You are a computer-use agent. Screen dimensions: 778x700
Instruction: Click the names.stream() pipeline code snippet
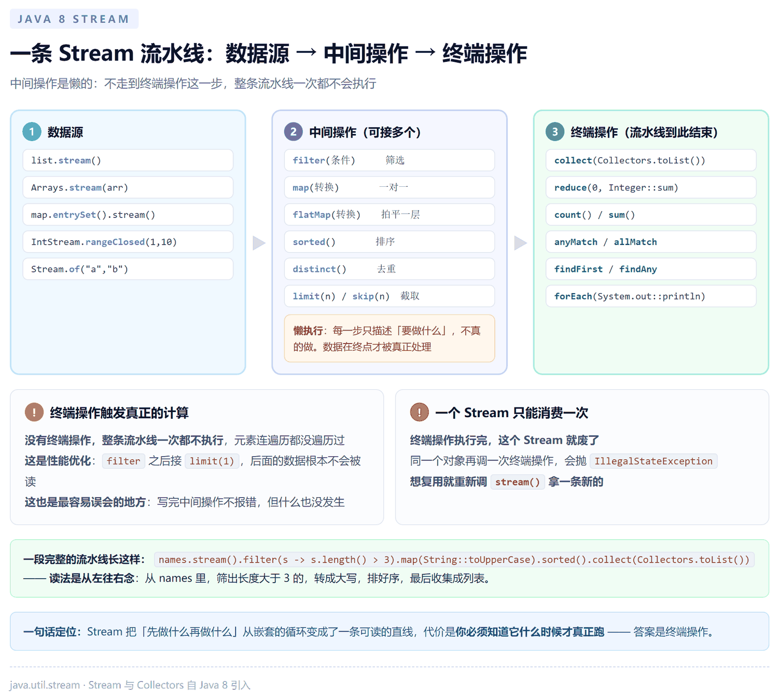[x=454, y=560]
